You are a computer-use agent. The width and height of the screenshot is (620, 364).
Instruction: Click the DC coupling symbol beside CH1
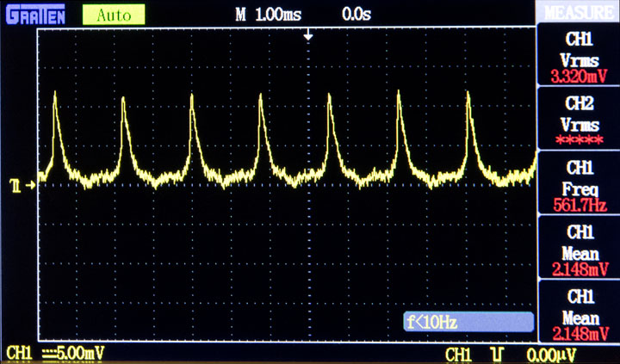click(x=48, y=353)
